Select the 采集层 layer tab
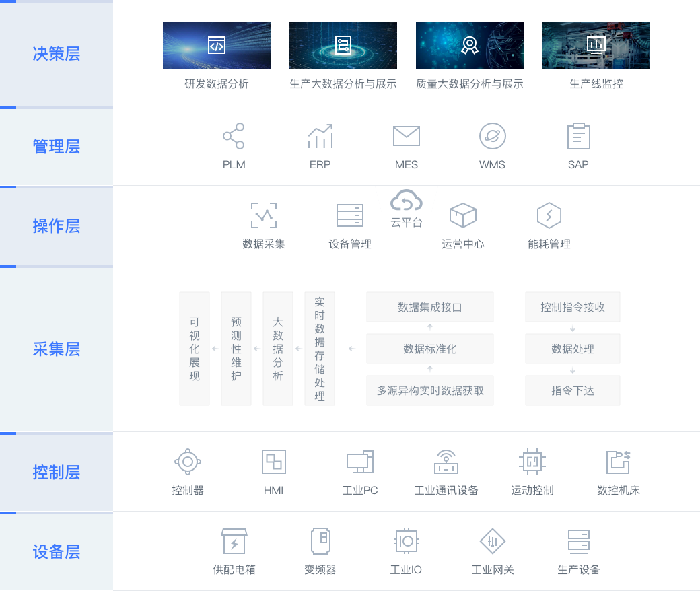The height and width of the screenshot is (591, 700). click(x=57, y=349)
